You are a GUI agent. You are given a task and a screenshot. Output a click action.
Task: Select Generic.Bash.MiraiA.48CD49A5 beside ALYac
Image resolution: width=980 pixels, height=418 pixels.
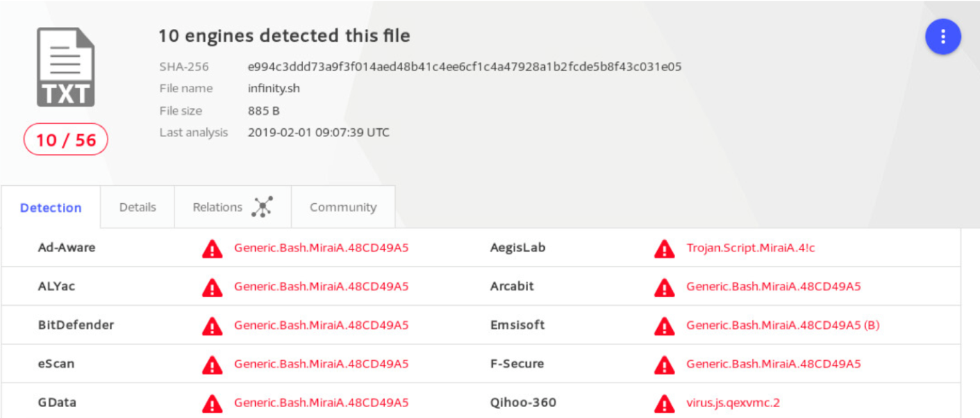[x=321, y=287]
